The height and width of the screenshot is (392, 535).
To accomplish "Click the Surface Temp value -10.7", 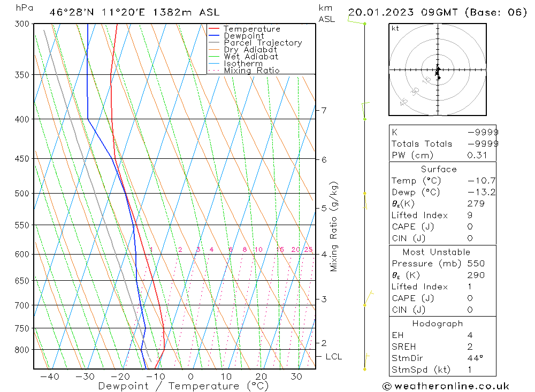I will (x=481, y=180).
